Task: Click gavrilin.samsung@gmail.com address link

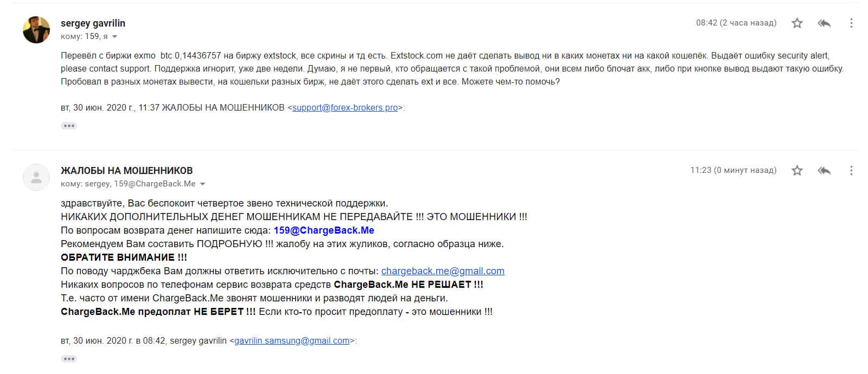Action: coord(292,340)
